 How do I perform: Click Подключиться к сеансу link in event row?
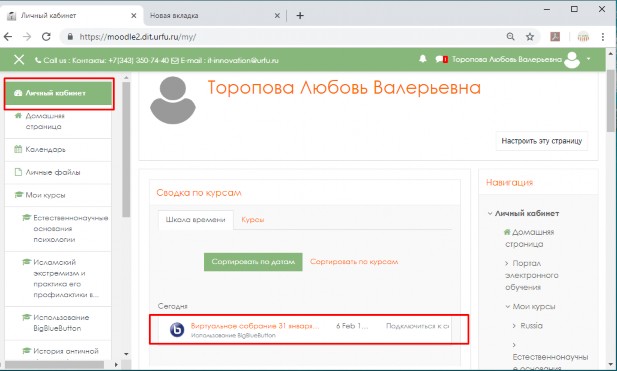click(417, 326)
